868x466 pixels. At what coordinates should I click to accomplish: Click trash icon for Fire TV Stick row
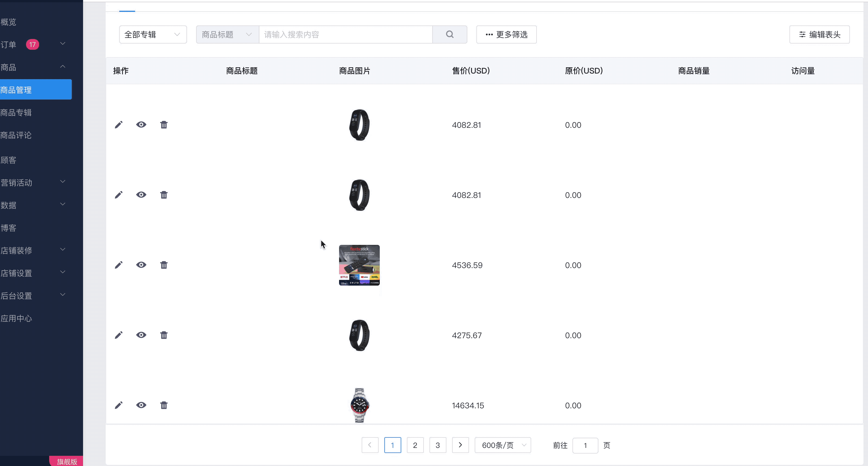(164, 265)
